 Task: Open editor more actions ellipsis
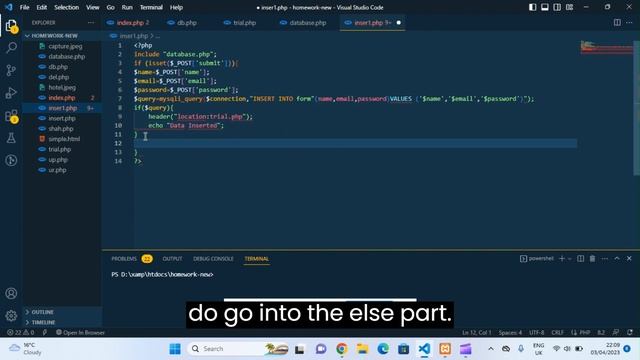point(629,23)
